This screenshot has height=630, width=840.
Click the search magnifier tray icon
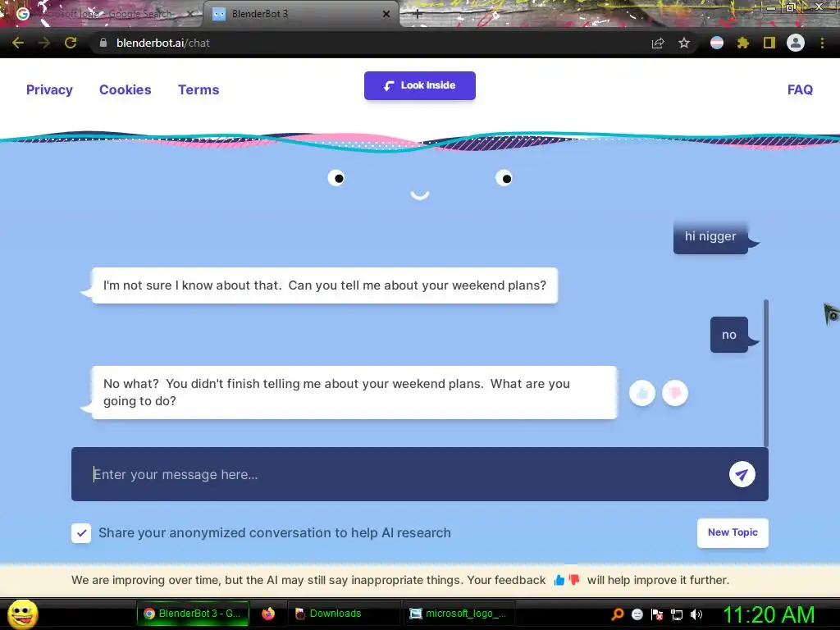[618, 614]
